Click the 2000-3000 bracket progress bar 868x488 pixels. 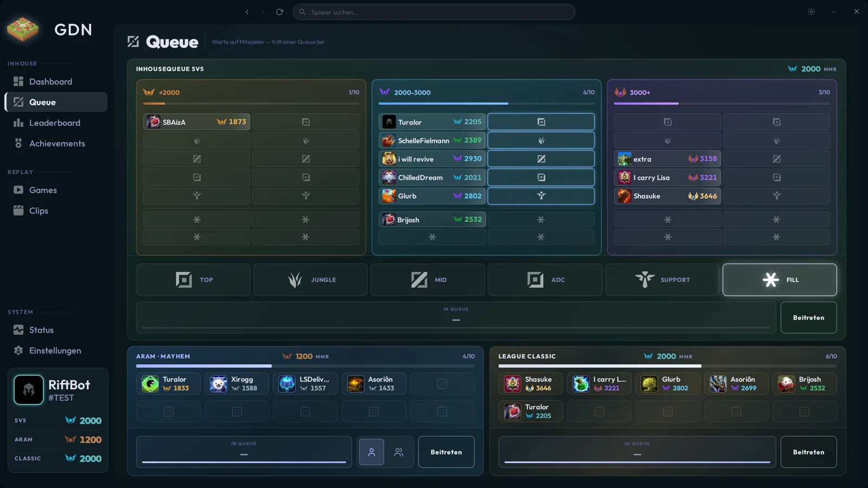click(x=487, y=104)
